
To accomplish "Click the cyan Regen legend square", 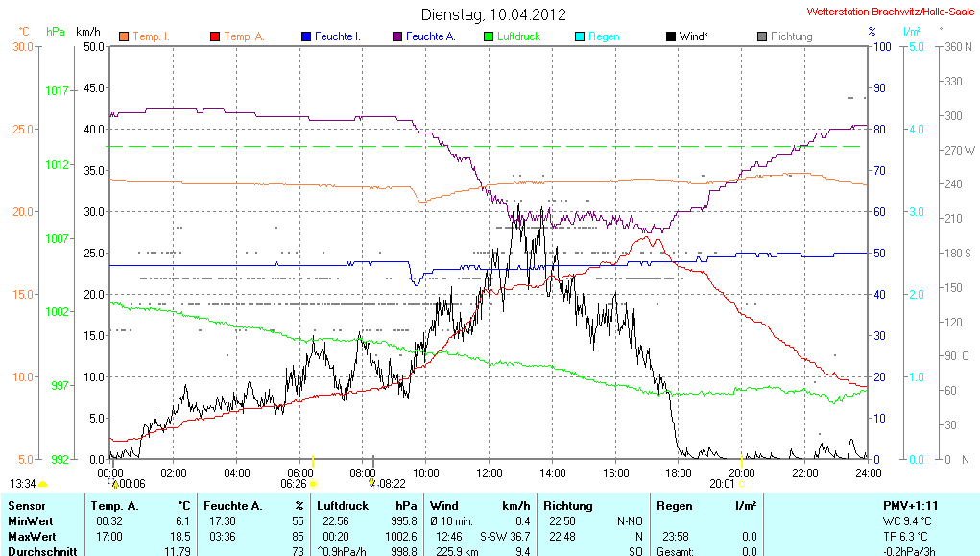I will 580,36.
